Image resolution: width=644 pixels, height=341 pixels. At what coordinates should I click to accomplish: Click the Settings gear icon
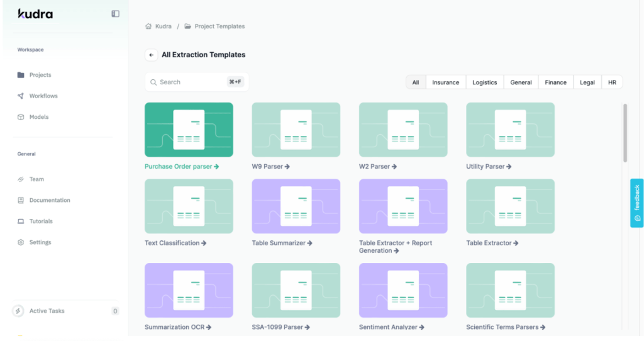21,242
